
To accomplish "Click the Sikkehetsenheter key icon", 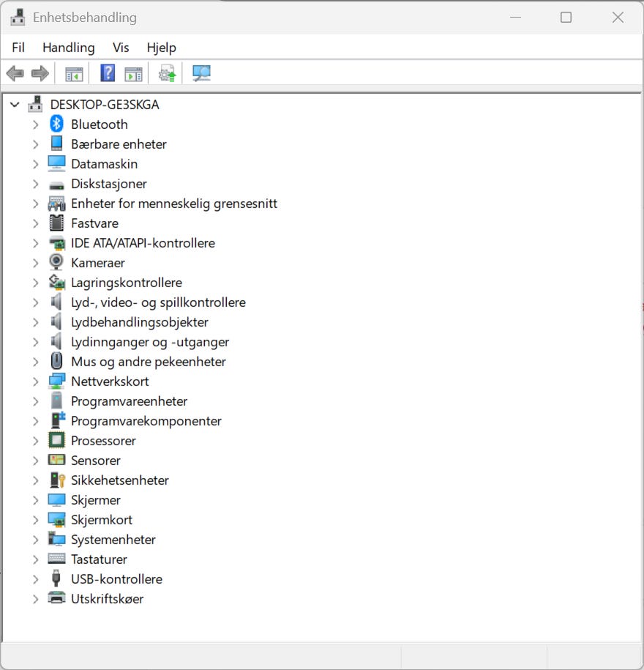I will coord(57,480).
